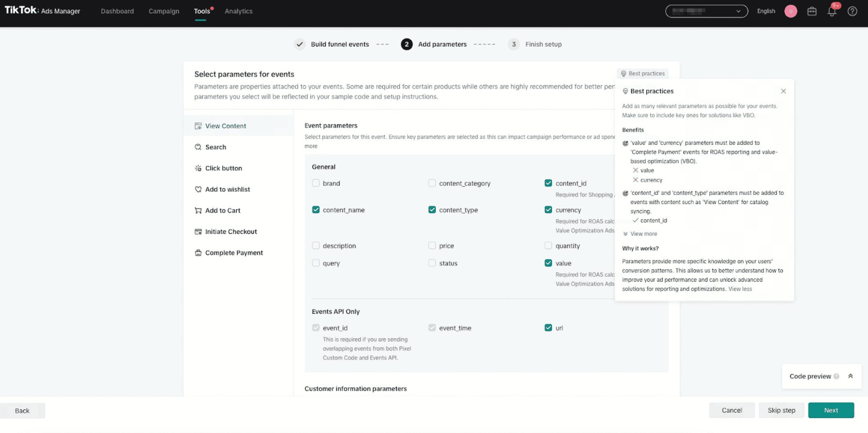Select the Click button event
Image resolution: width=868 pixels, height=433 pixels.
238,168
